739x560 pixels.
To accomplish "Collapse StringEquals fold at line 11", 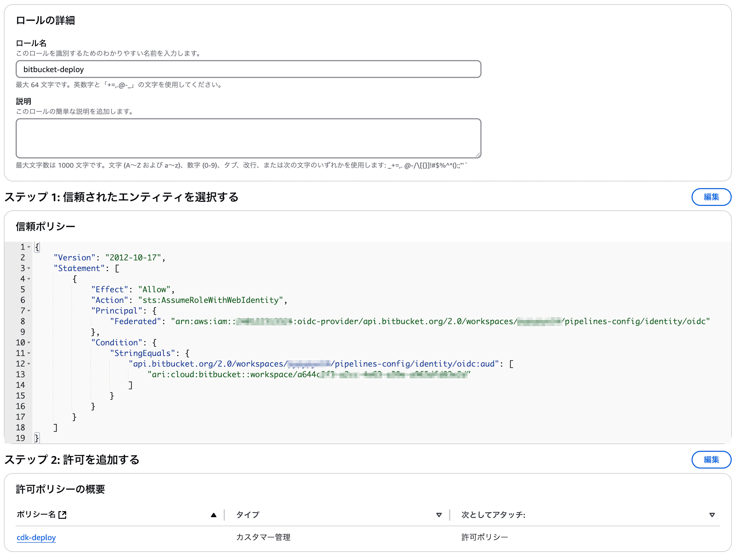I will point(29,353).
